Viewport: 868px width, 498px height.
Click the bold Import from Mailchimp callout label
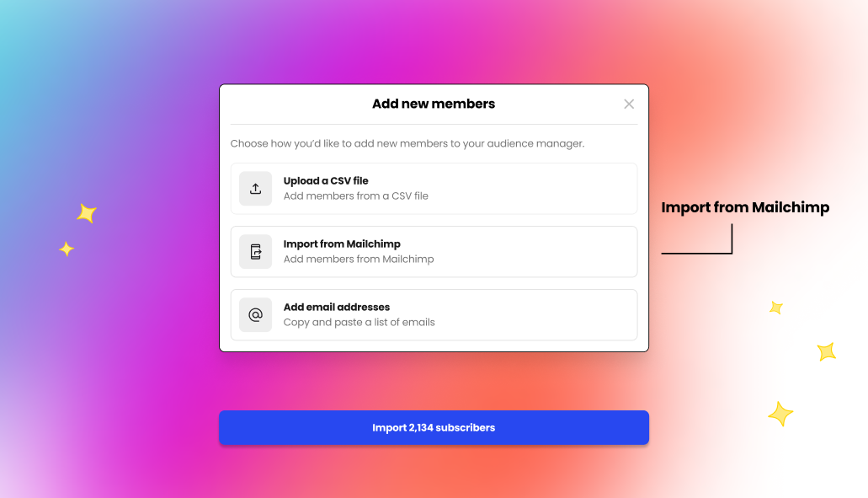point(745,208)
